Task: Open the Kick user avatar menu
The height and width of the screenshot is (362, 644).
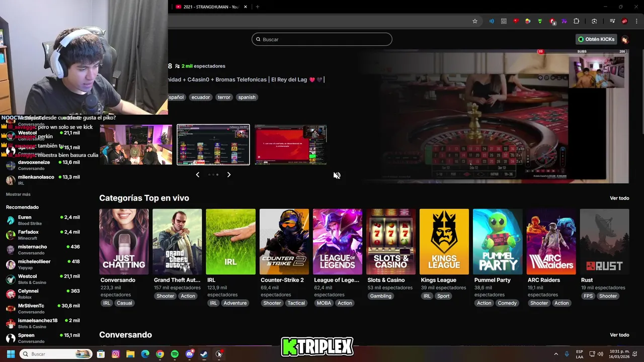Action: coord(624,39)
